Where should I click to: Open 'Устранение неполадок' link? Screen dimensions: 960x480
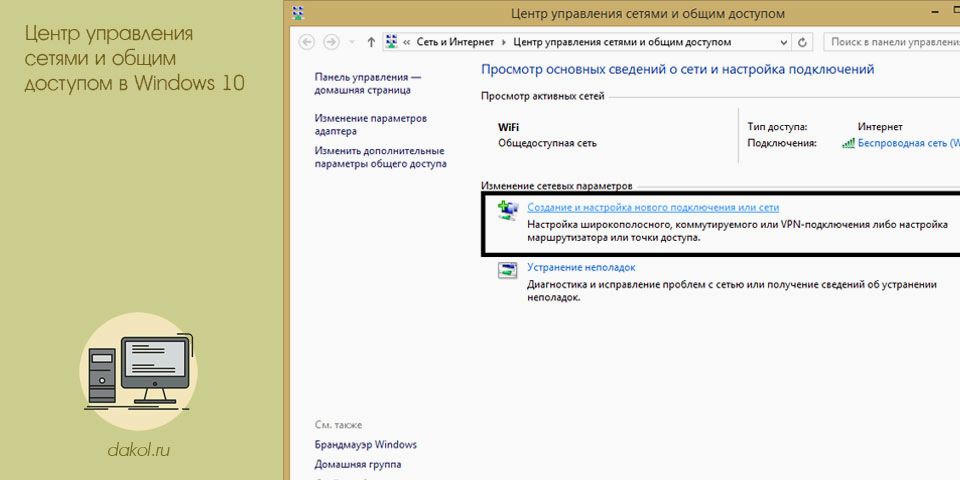click(x=581, y=268)
